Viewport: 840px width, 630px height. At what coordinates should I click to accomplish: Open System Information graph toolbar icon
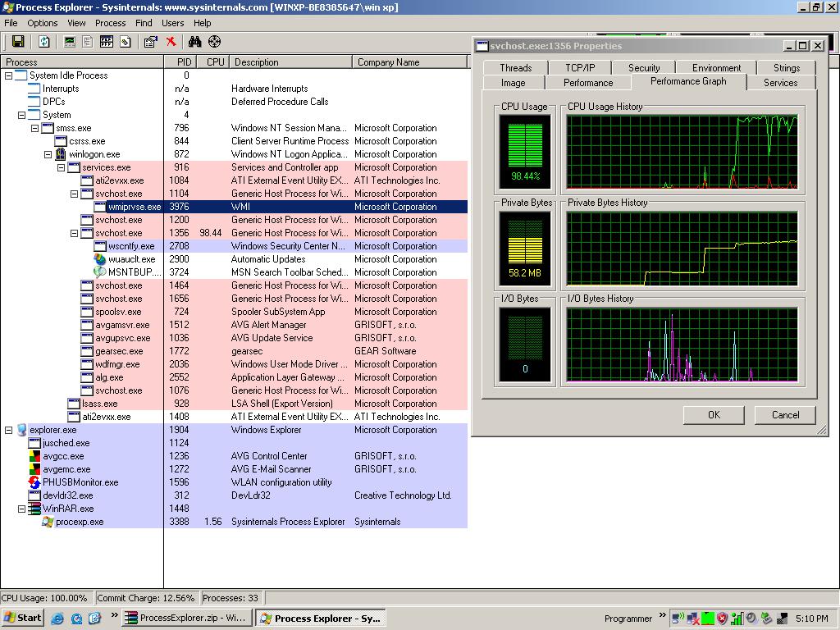[x=70, y=42]
